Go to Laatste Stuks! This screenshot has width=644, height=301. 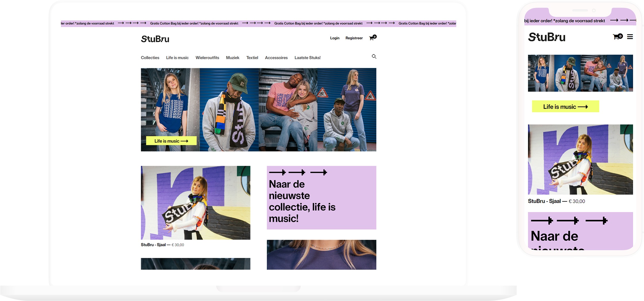coord(307,58)
